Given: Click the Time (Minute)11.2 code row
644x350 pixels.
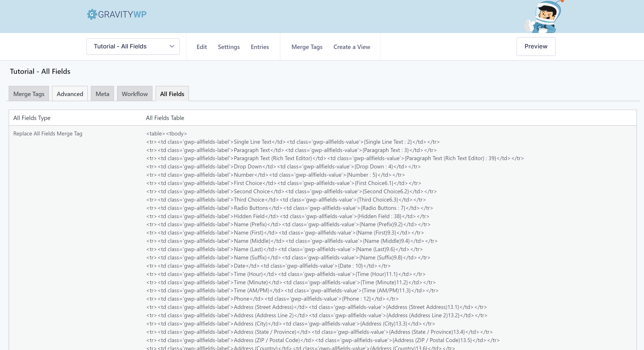Looking at the screenshot, I should (x=291, y=282).
